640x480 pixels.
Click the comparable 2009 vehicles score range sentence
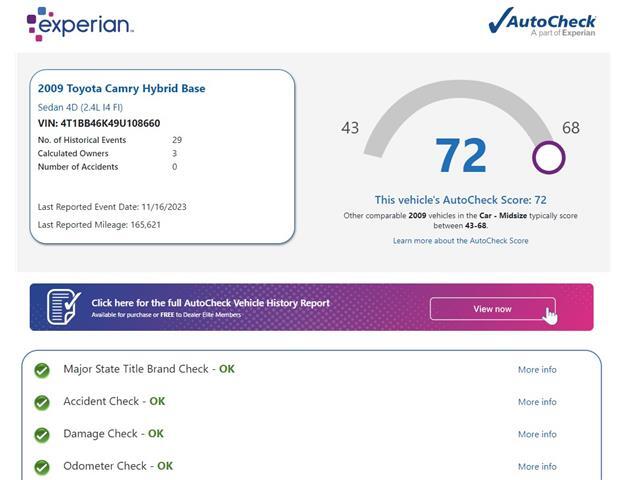click(460, 220)
